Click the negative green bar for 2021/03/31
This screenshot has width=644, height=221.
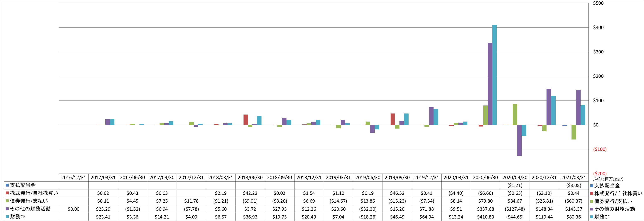pos(574,132)
